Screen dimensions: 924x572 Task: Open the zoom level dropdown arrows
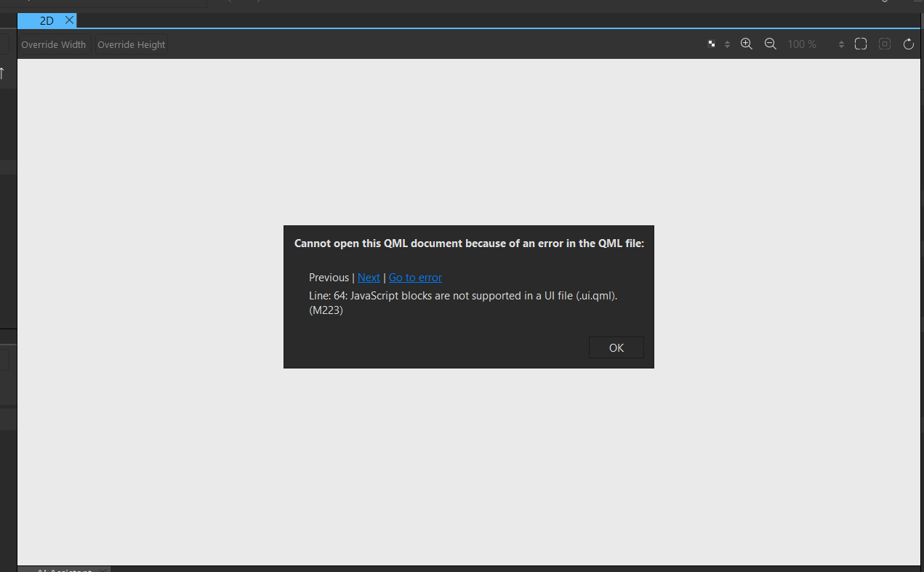point(841,44)
